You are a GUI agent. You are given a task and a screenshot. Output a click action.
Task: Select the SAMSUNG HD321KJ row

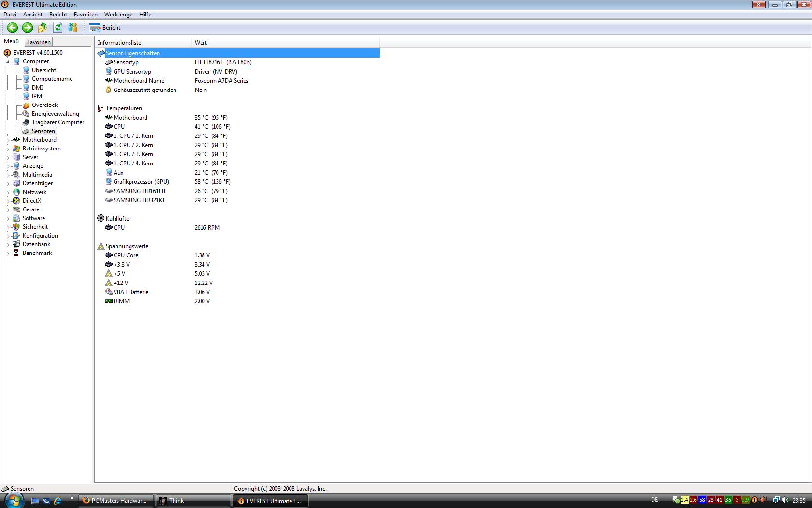click(x=238, y=200)
